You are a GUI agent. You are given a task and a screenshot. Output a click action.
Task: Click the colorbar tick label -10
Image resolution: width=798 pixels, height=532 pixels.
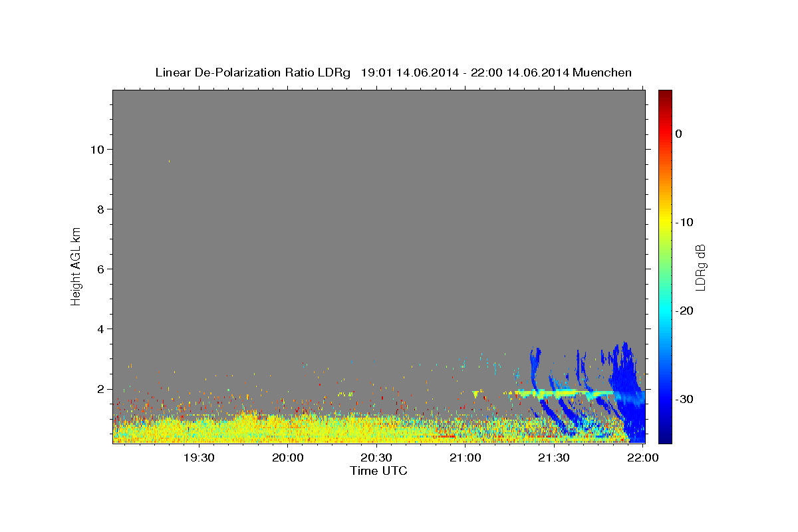point(684,222)
